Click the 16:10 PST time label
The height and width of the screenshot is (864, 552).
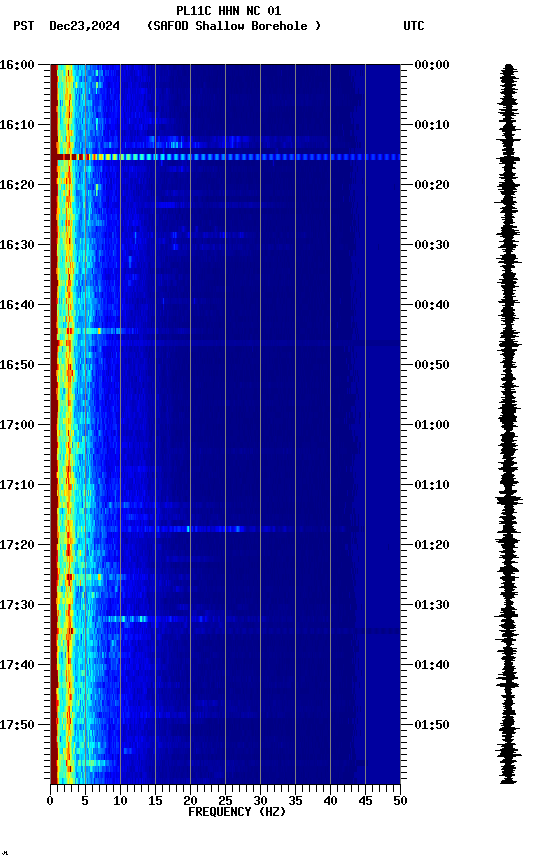pyautogui.click(x=17, y=125)
